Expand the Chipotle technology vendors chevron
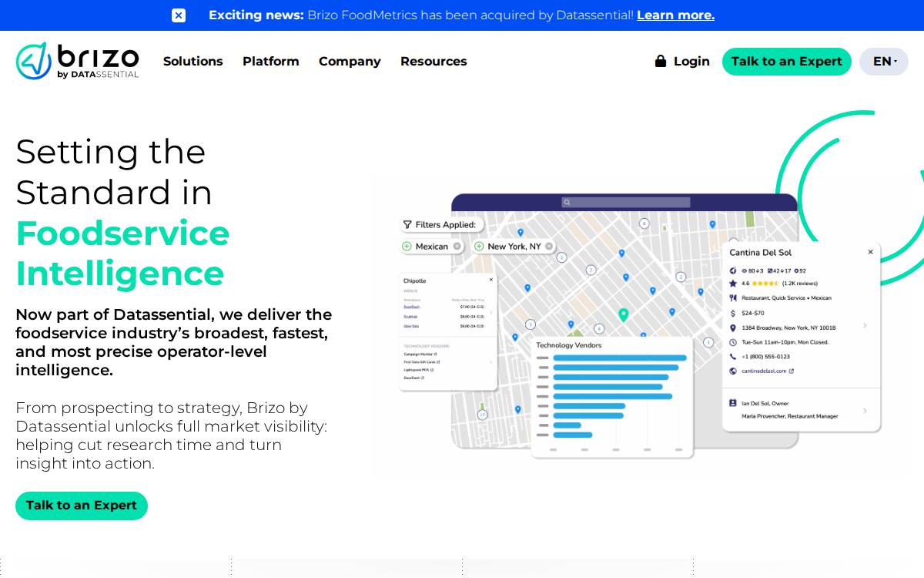 [491, 362]
